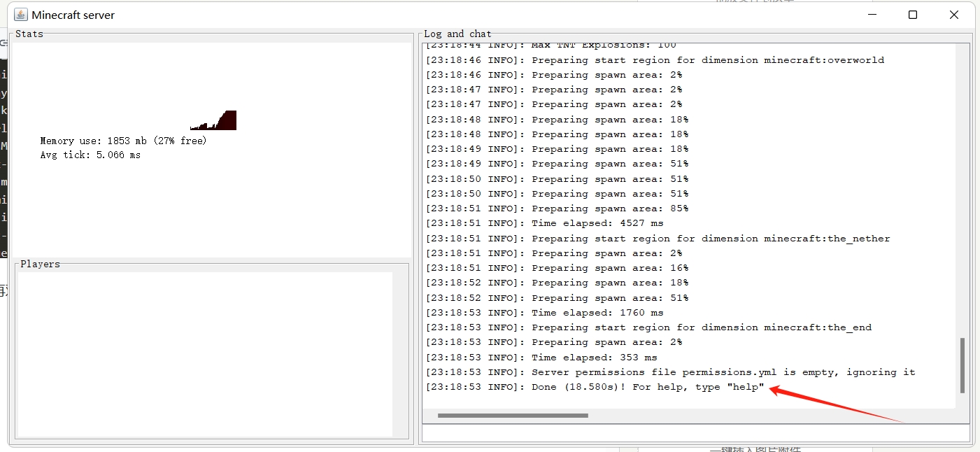Click the 23:18:52 "spawn area: 51%" line

(x=557, y=298)
